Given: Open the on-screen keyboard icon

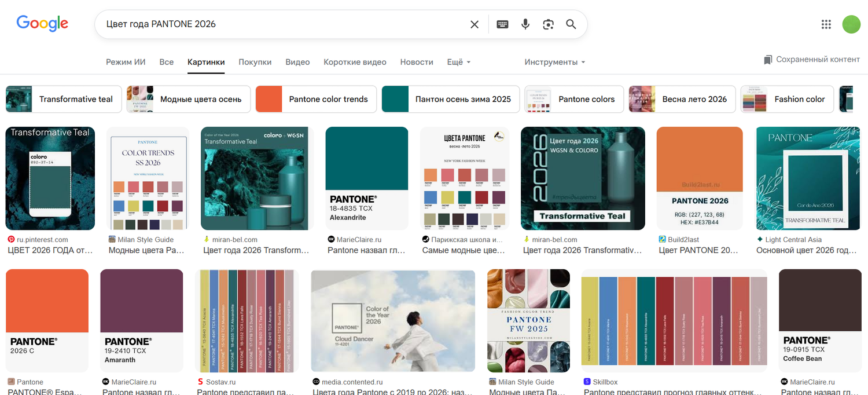Looking at the screenshot, I should coord(502,24).
